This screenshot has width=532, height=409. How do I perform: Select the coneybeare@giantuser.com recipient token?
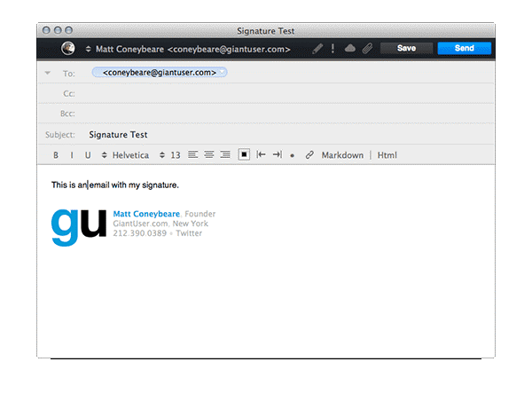(159, 72)
